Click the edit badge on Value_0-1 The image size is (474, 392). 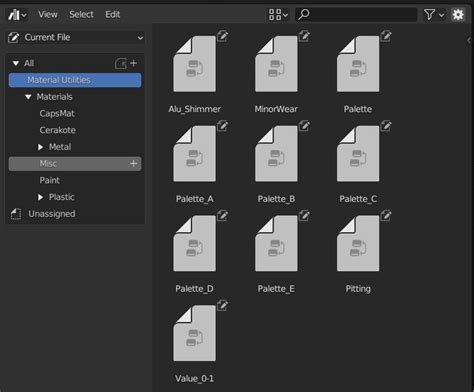click(x=223, y=305)
